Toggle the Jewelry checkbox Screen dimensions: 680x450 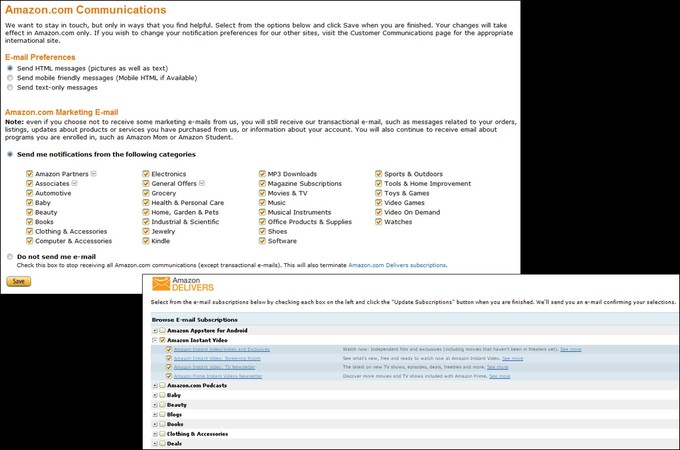click(146, 231)
